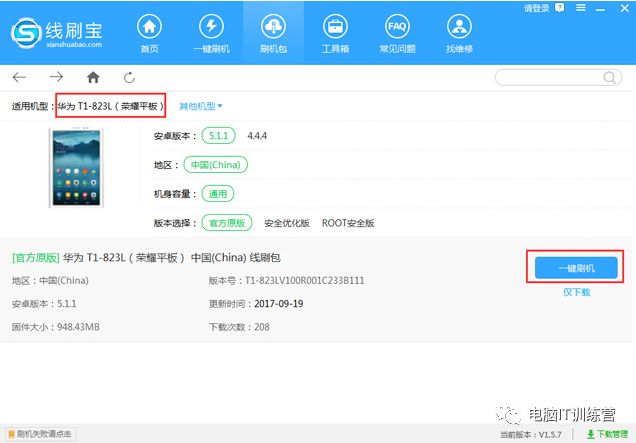Click 请登录 to log in
This screenshot has width=636, height=443.
click(536, 8)
